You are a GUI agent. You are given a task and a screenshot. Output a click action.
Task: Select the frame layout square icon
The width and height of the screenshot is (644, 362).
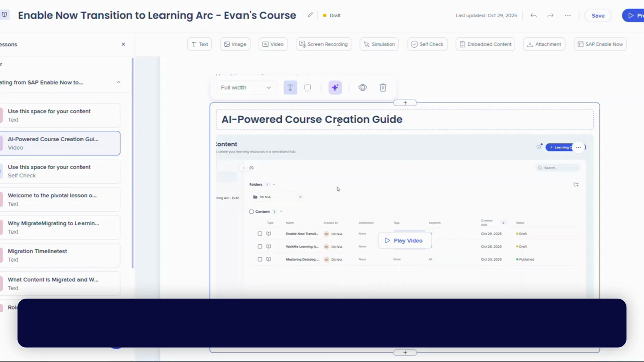307,87
